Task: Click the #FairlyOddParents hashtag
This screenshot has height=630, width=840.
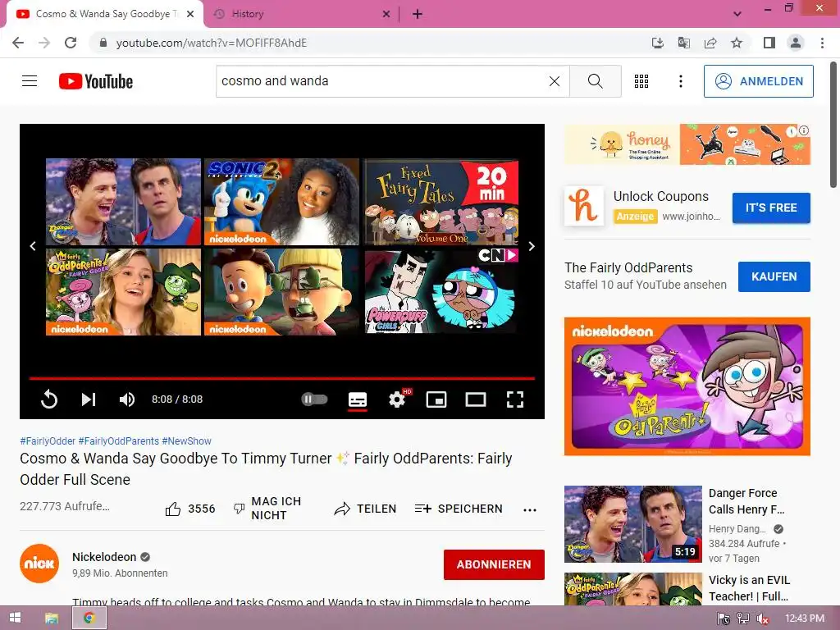Action: 118,441
